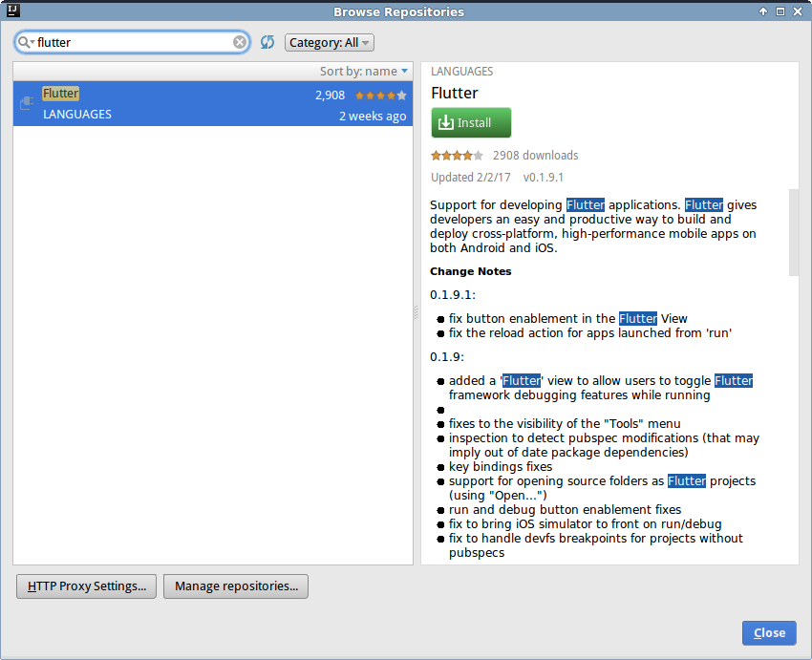Reload the plugin list with the refresh icon

point(267,42)
